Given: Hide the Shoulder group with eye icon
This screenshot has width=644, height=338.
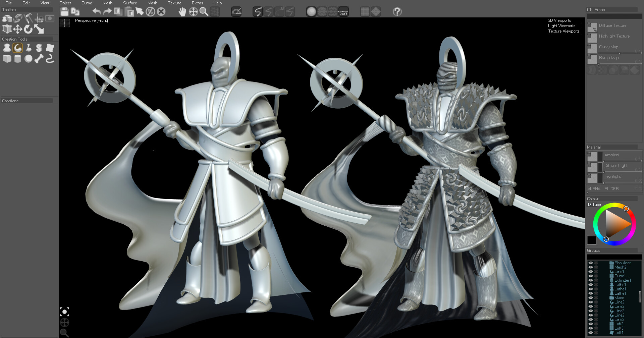Looking at the screenshot, I should click(591, 263).
